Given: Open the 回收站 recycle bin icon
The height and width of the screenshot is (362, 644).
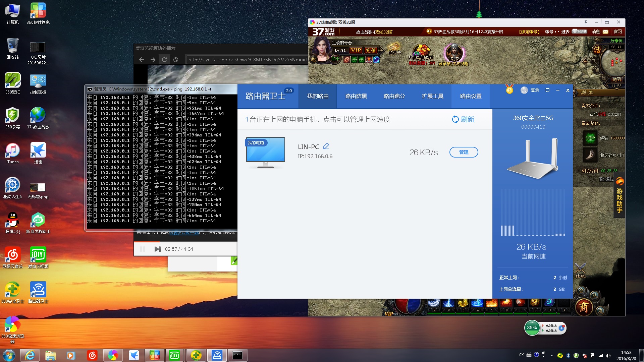Looking at the screenshot, I should point(12,49).
